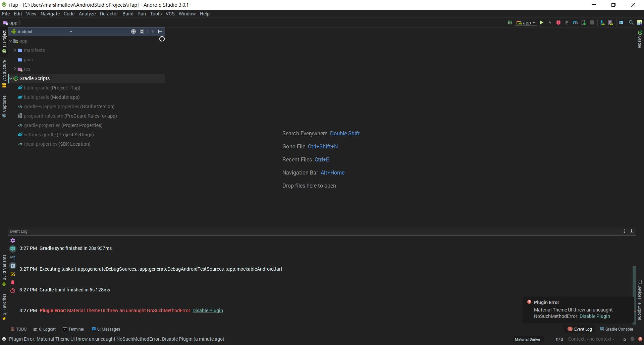Open the TODO tool tab
The height and width of the screenshot is (345, 644).
[x=18, y=329]
